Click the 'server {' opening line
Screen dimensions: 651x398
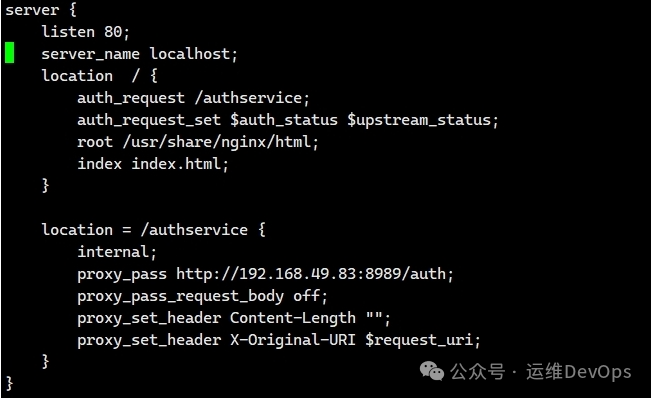tap(41, 10)
